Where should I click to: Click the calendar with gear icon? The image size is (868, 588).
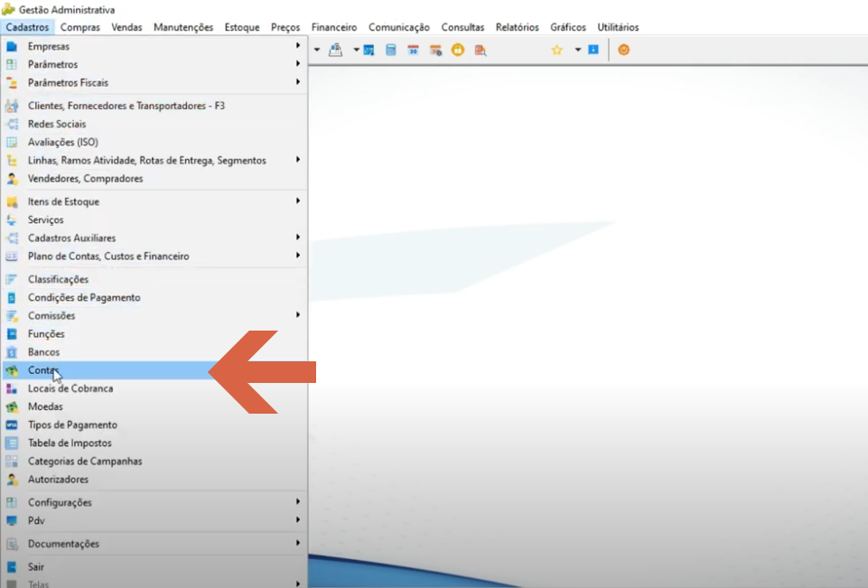(x=435, y=50)
